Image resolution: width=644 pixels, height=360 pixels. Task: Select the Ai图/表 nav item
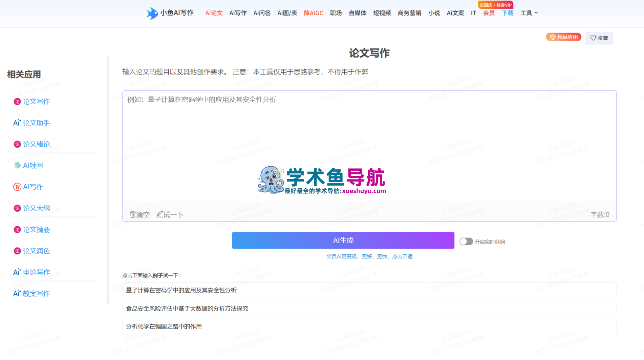287,13
